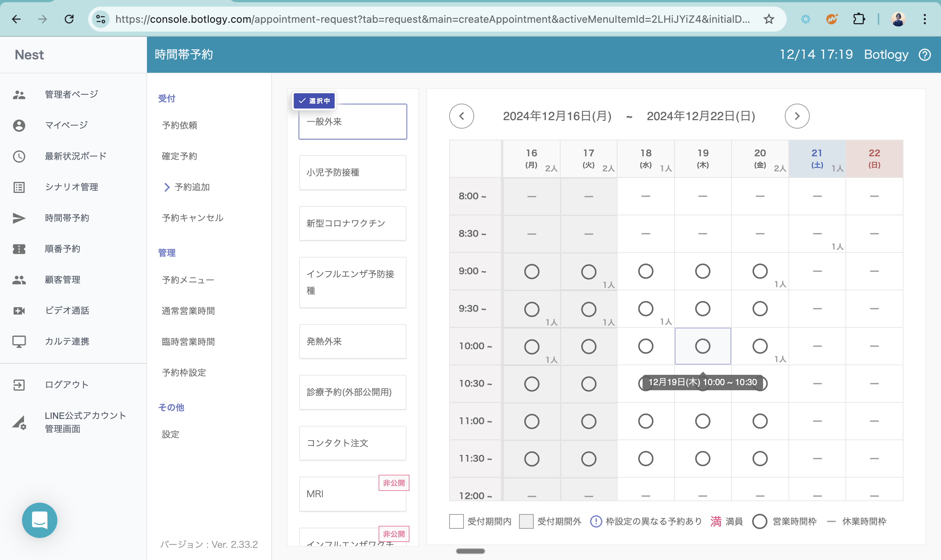Open the カルテ連携 monitor icon
The width and height of the screenshot is (941, 560).
(19, 341)
